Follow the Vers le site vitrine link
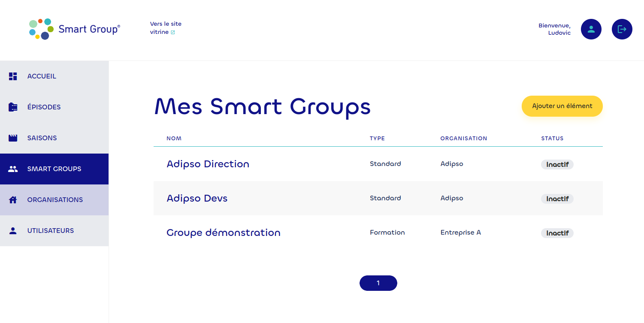Viewport: 644px width, 323px height. point(166,28)
